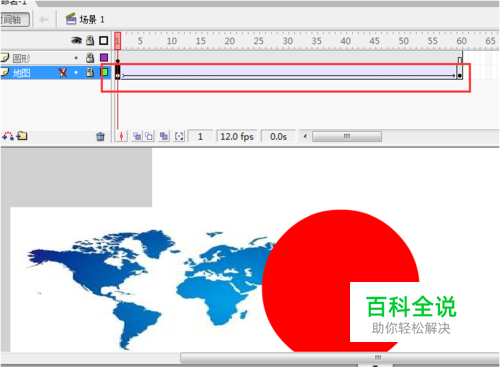Open modify onion markers menu
500x367 pixels.
tap(179, 136)
